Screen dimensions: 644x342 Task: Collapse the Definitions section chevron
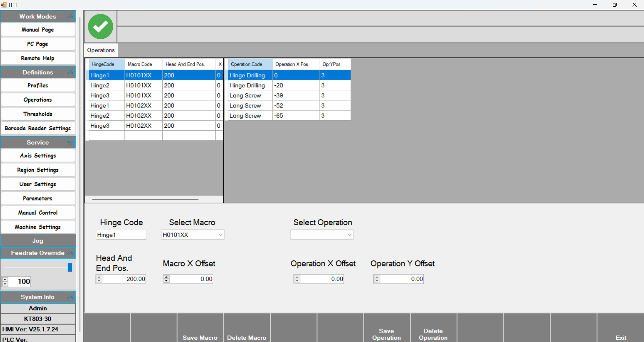click(x=70, y=72)
